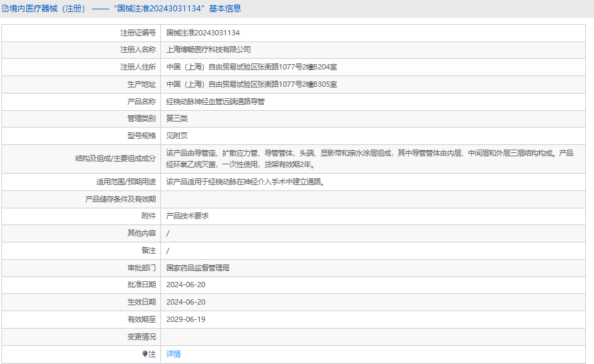Click approval department 国家药品监督管理局
The width and height of the screenshot is (594, 364).
point(198,268)
